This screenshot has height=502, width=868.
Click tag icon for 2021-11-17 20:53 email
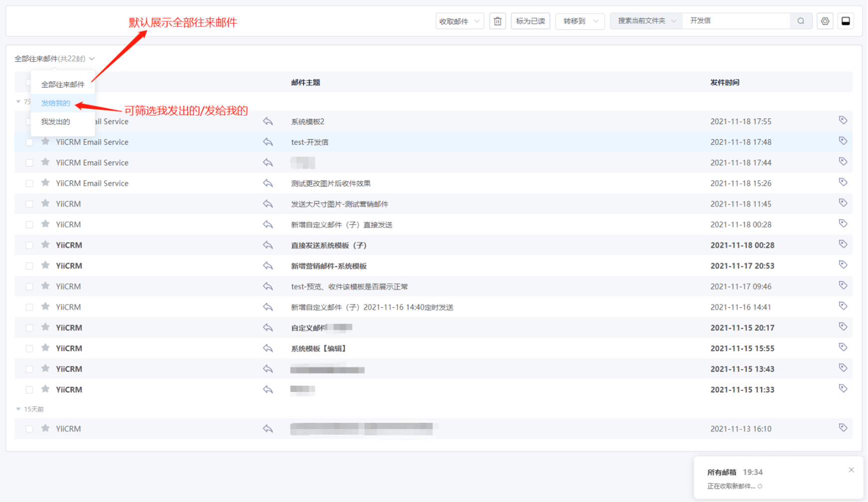(x=843, y=264)
